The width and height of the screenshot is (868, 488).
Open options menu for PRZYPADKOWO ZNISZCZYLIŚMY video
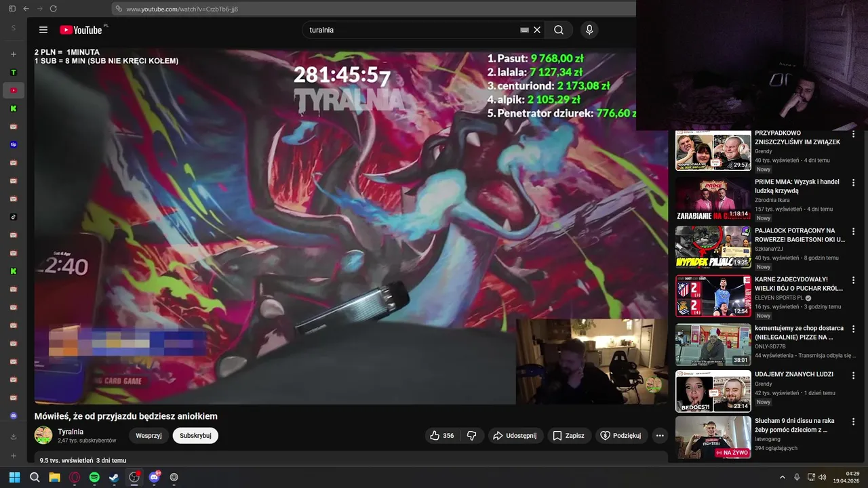coord(853,134)
